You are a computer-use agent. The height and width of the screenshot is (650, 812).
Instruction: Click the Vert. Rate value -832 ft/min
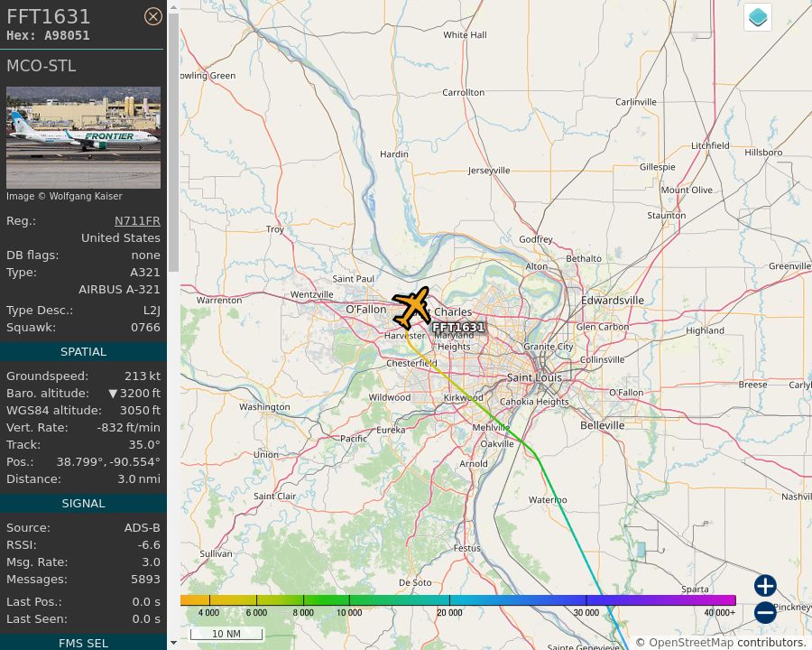(x=129, y=428)
